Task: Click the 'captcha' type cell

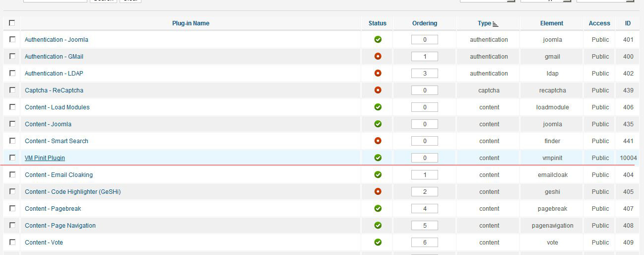Action: point(489,90)
